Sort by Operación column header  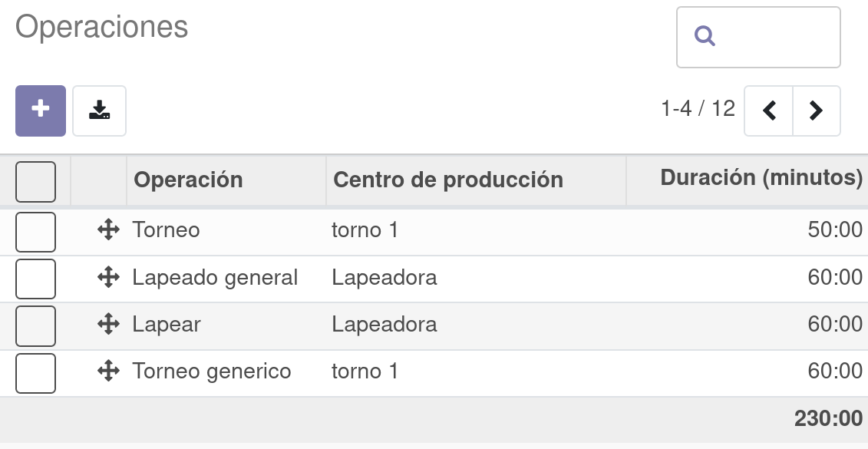click(188, 180)
